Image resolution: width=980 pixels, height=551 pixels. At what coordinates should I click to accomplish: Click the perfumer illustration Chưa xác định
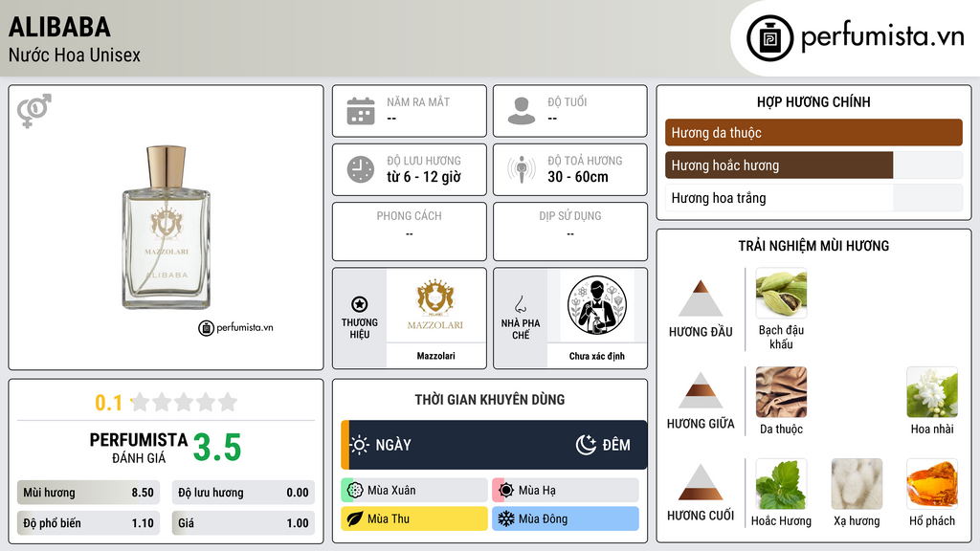tap(597, 305)
